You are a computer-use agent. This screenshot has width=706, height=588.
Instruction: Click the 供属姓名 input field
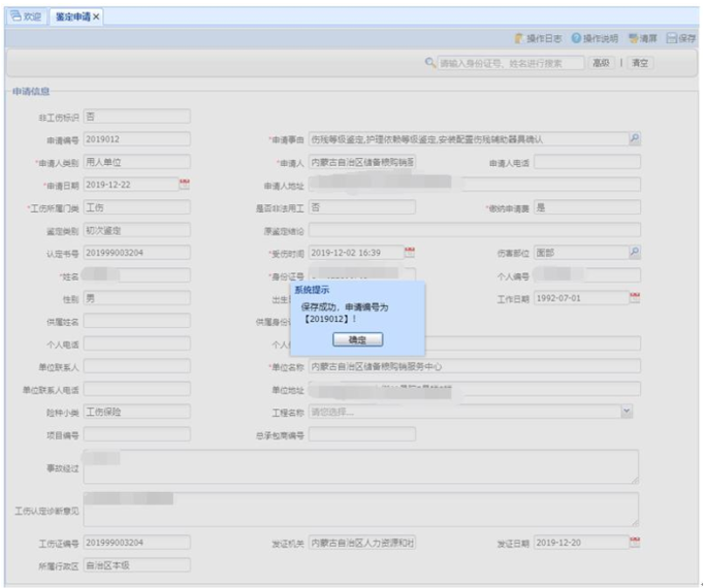click(x=136, y=321)
